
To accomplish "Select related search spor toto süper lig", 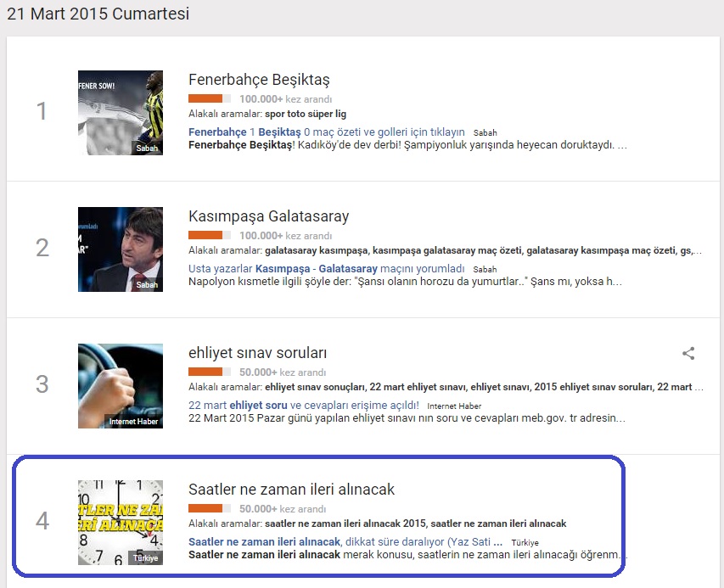I will click(306, 114).
